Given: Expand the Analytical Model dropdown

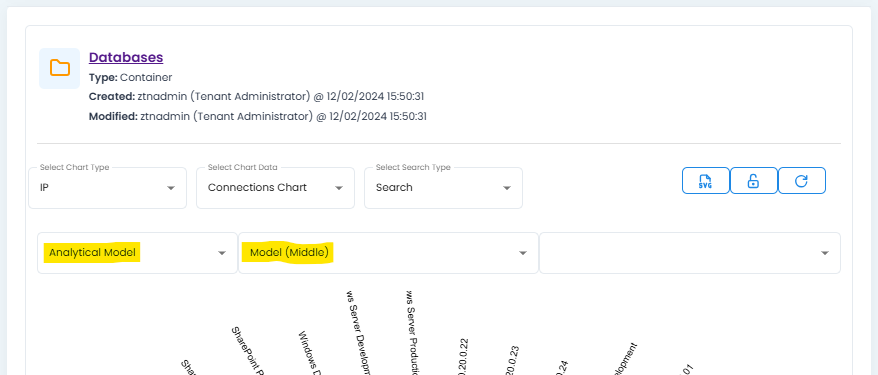Looking at the screenshot, I should tap(138, 253).
